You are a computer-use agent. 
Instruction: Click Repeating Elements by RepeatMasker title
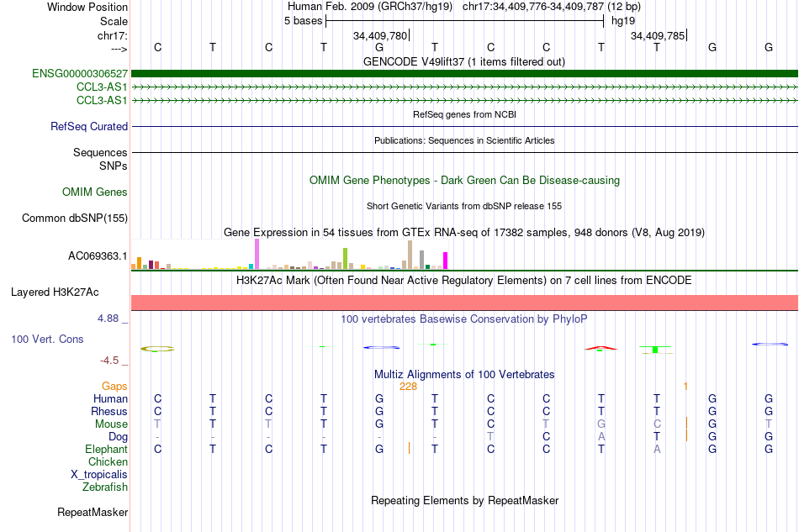click(x=464, y=501)
